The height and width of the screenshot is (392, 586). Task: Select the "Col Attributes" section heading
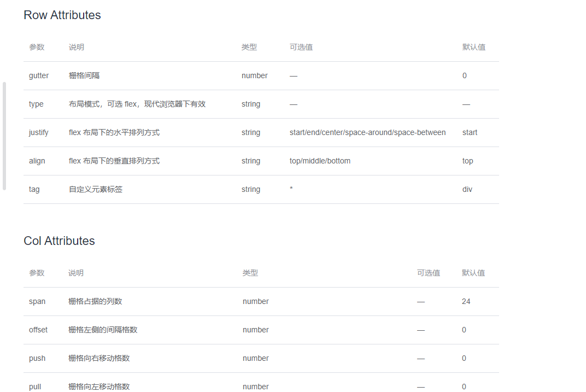click(x=59, y=241)
